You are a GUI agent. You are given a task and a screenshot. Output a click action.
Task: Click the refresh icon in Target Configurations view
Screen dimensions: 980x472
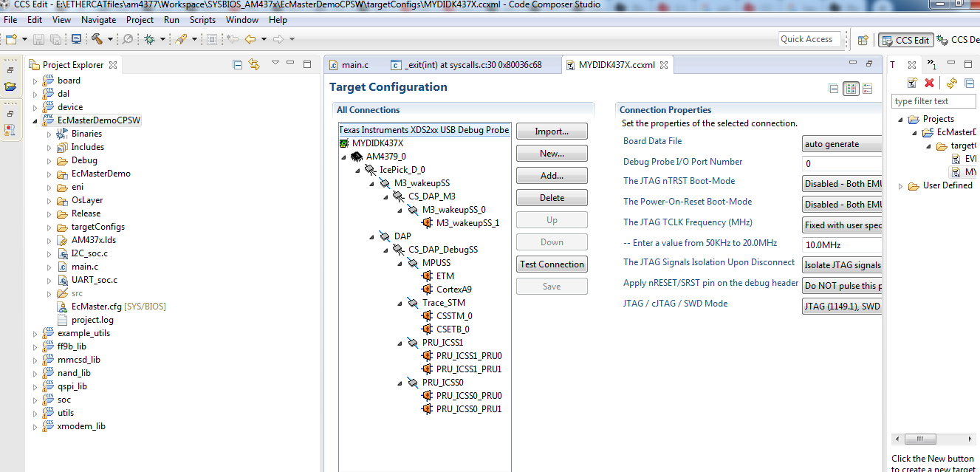[x=952, y=83]
